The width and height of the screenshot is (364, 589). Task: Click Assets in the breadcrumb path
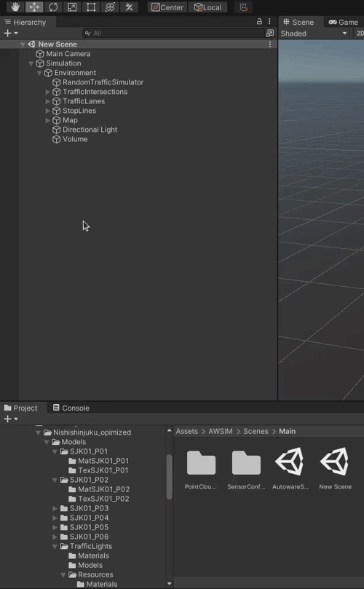[x=186, y=431]
